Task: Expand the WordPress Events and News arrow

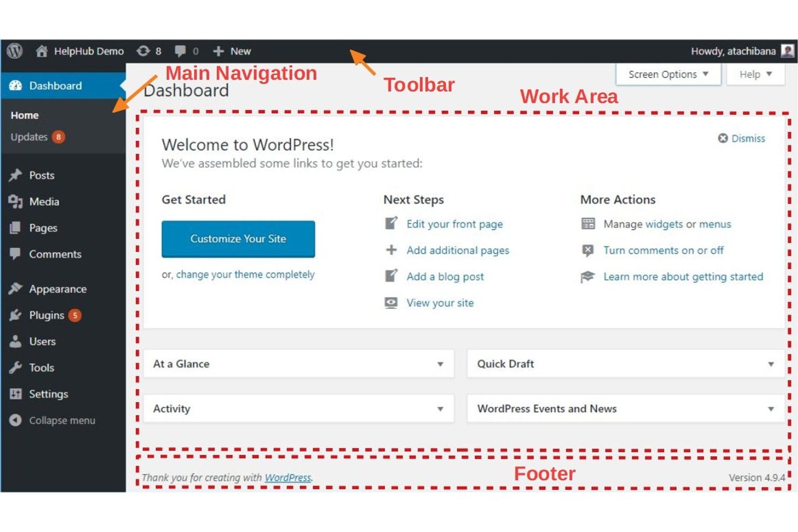Action: pyautogui.click(x=771, y=409)
